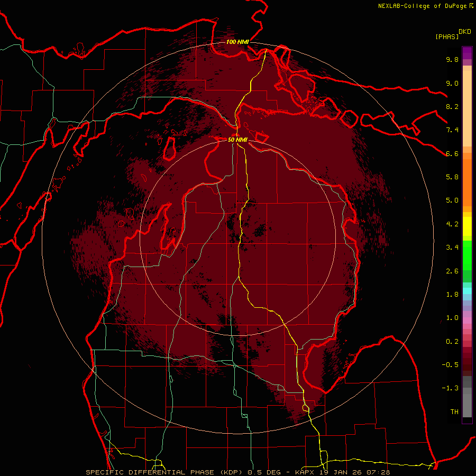Click the 3.4 value on color scale

452,248
